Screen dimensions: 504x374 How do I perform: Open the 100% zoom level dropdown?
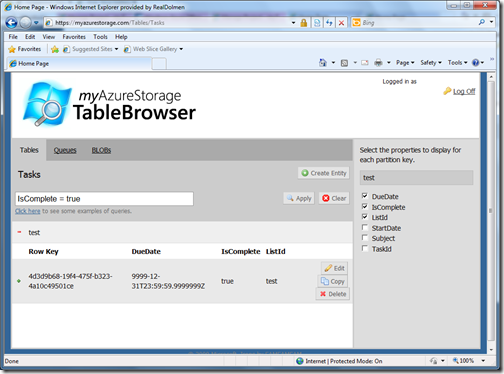(x=483, y=361)
